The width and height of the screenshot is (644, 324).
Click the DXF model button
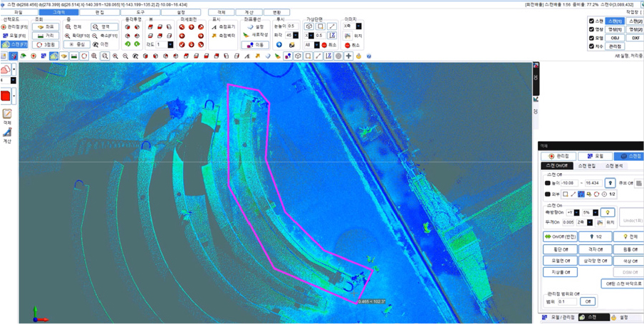coord(635,38)
